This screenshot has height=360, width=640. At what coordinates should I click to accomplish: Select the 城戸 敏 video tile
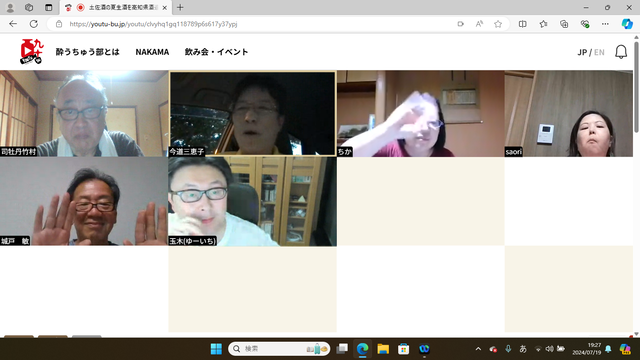(84, 202)
